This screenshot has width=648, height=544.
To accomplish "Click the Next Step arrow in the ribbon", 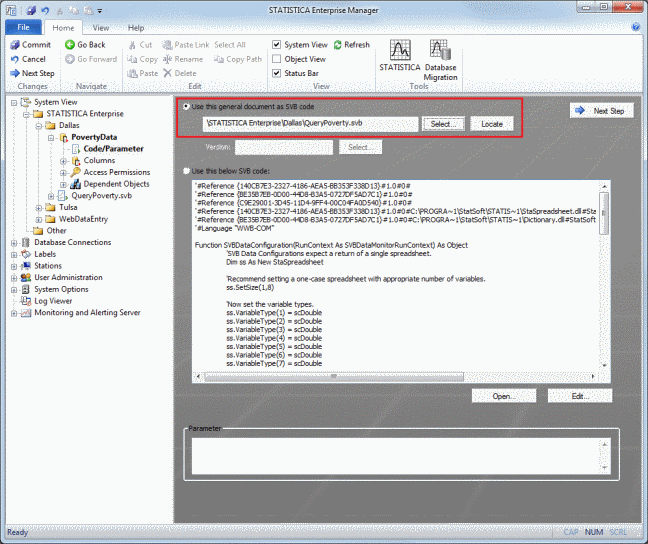I will click(x=15, y=73).
